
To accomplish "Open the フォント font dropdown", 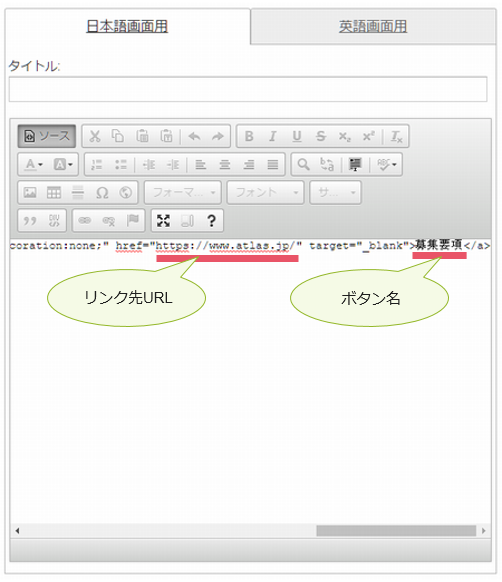I will (x=265, y=193).
